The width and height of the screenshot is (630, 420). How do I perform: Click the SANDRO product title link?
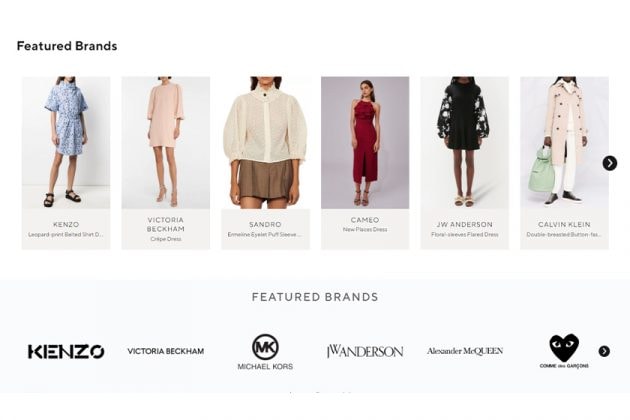coord(265,224)
